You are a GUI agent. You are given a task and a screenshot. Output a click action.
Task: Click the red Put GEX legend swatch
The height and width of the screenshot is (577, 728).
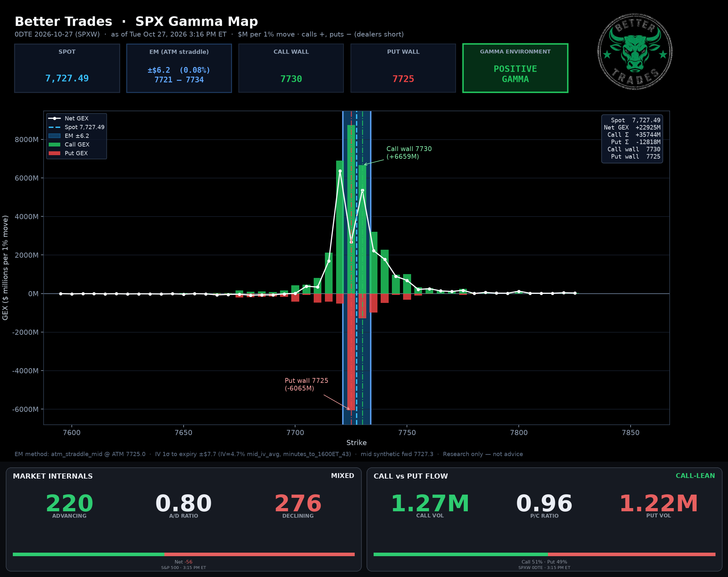pyautogui.click(x=54, y=153)
